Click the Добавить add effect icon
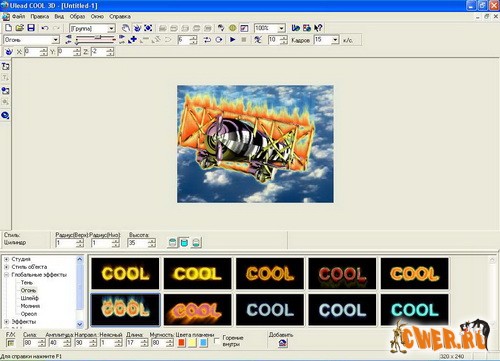The height and width of the screenshot is (361, 500). [282, 343]
